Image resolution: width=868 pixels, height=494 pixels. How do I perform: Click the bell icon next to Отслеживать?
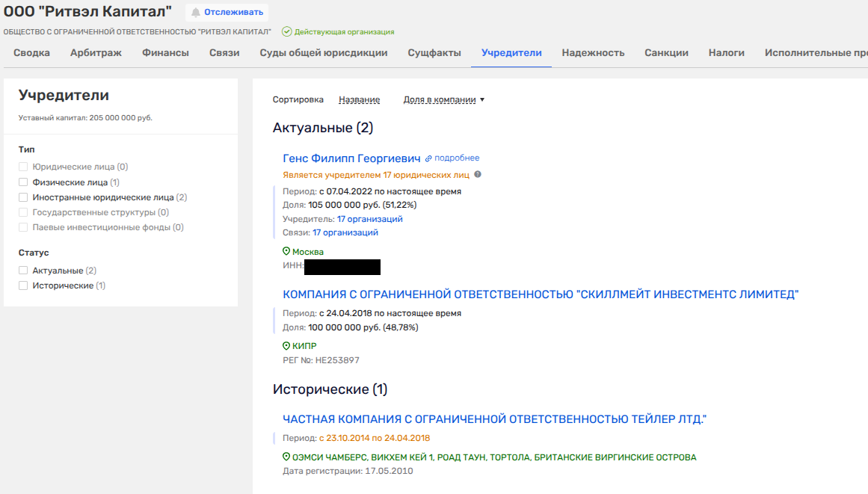point(196,12)
